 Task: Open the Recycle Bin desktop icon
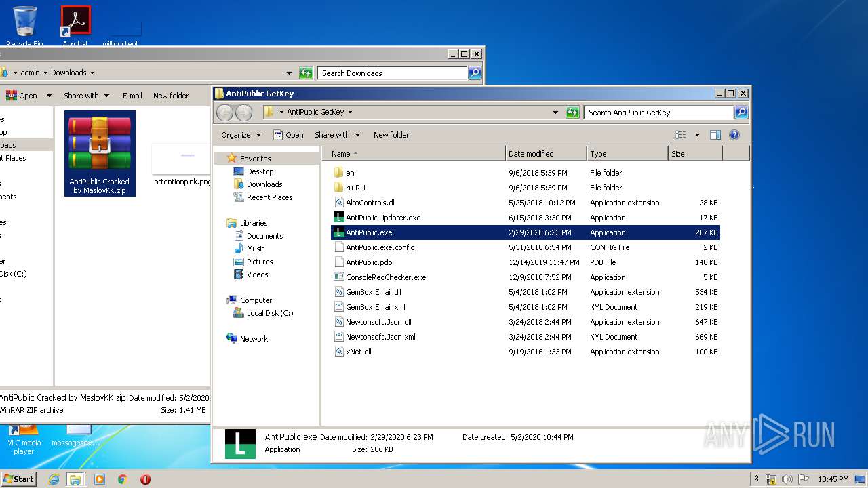point(24,26)
